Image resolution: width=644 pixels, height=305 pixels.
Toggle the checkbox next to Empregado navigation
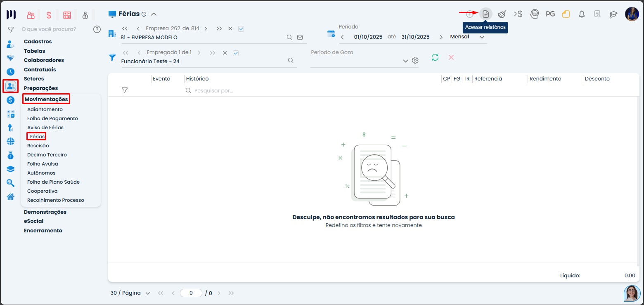coord(236,53)
